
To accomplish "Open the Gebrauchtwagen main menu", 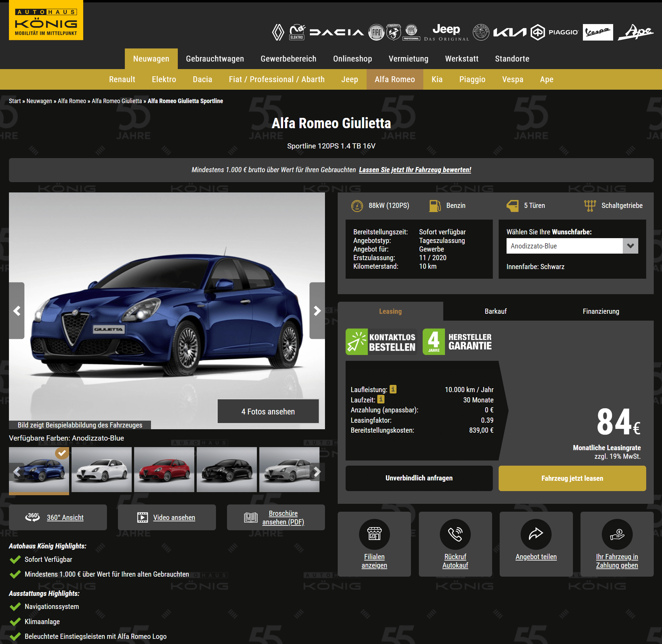I will 215,59.
